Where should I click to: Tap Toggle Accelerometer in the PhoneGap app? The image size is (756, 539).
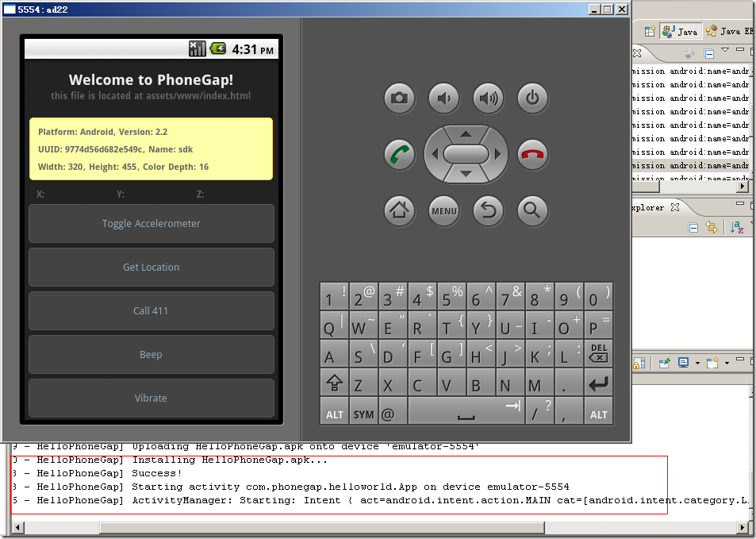tap(152, 223)
